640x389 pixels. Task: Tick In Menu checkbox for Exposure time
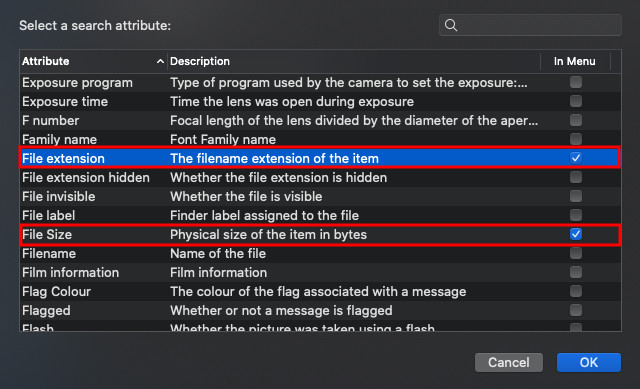click(x=576, y=101)
